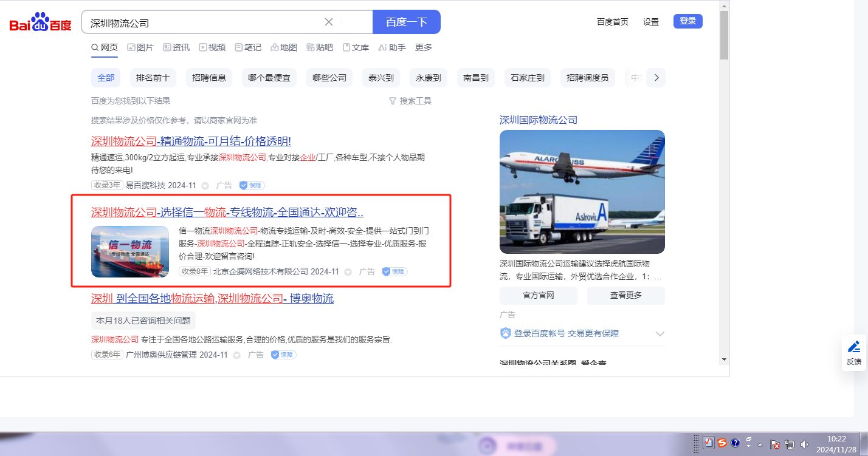Viewport: 868px width, 456px height.
Task: Open the 信一物流 ad result title
Action: (227, 213)
